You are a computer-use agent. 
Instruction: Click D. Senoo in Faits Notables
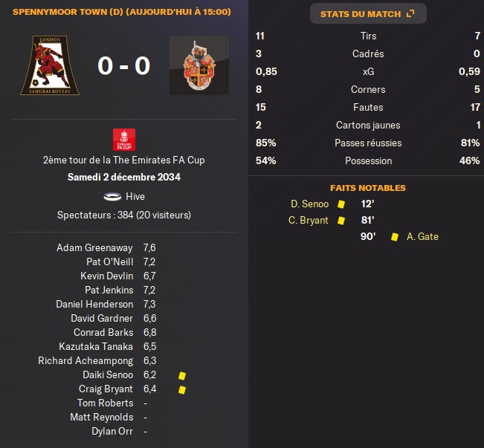tap(310, 204)
